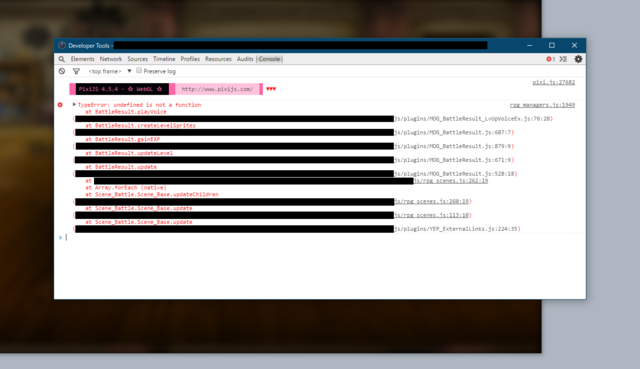The width and height of the screenshot is (640, 369).
Task: Clear the console log with the circle-slash icon
Action: point(62,71)
